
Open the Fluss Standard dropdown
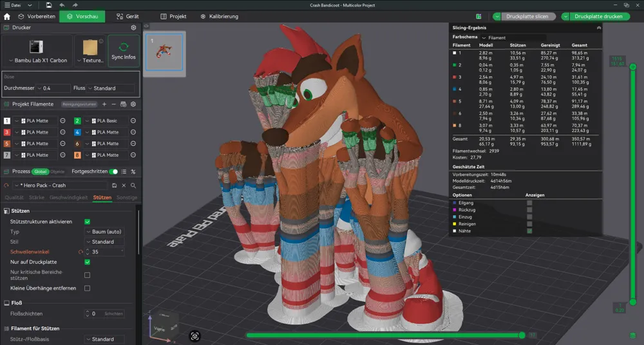(111, 88)
